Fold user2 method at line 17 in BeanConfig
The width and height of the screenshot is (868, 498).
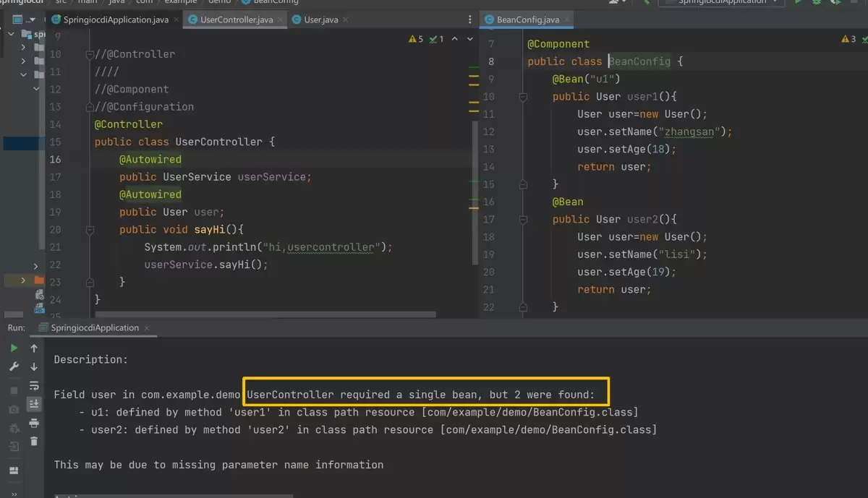pyautogui.click(x=524, y=219)
